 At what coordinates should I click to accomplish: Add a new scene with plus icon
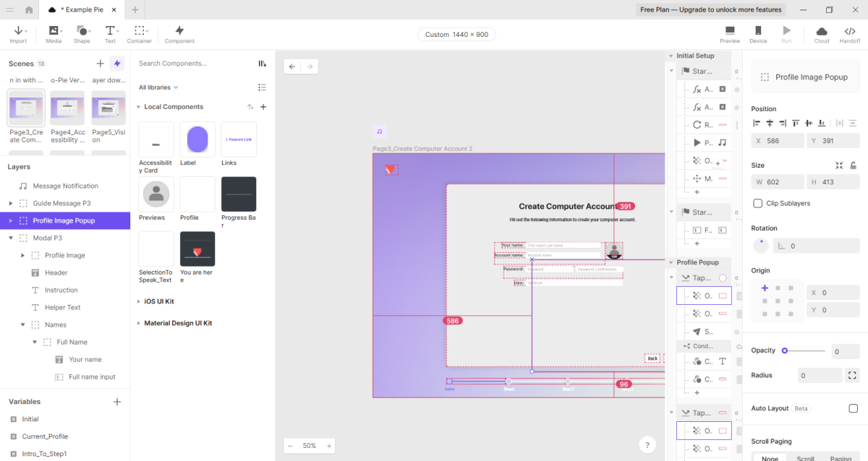coord(101,64)
